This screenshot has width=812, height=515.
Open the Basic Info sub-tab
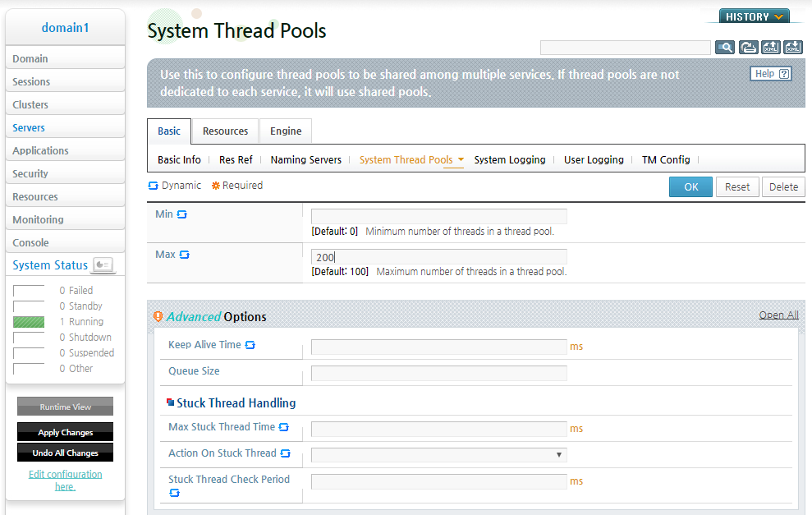179,159
